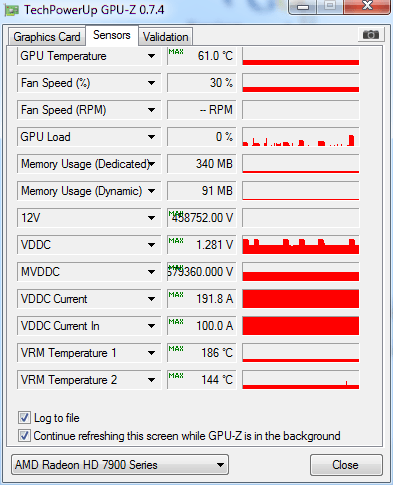Disable continue refreshing in background checkbox
The image size is (393, 485).
(x=24, y=436)
